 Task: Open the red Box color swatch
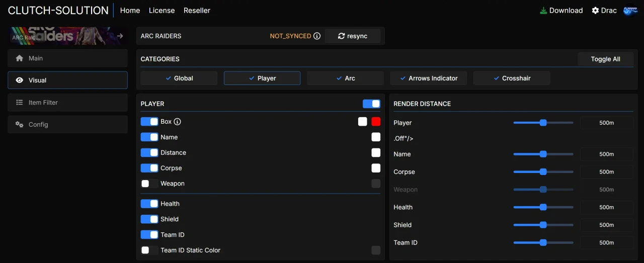click(376, 122)
